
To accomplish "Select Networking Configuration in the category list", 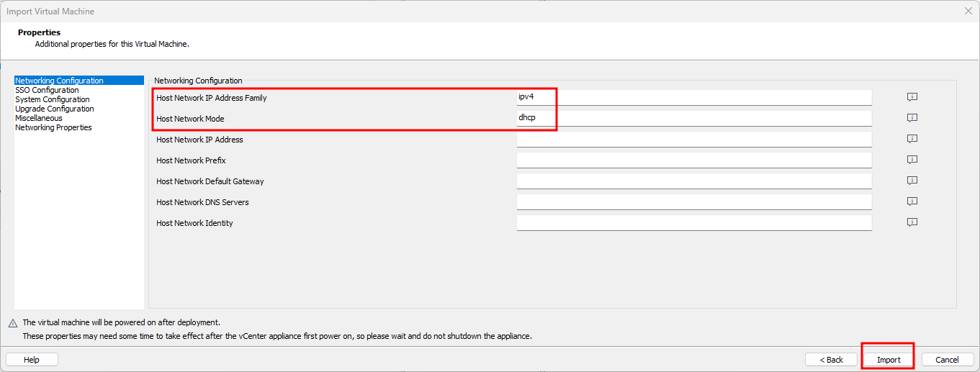I will click(79, 81).
